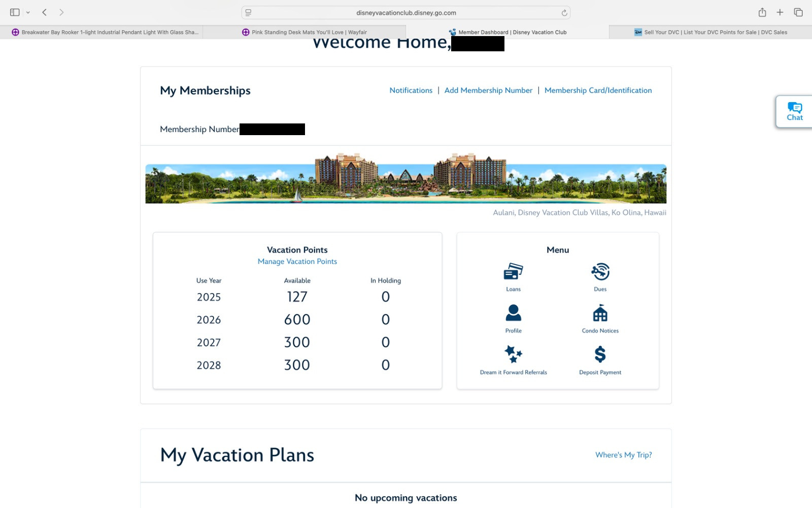
Task: Show the tab overview icon
Action: pos(798,12)
